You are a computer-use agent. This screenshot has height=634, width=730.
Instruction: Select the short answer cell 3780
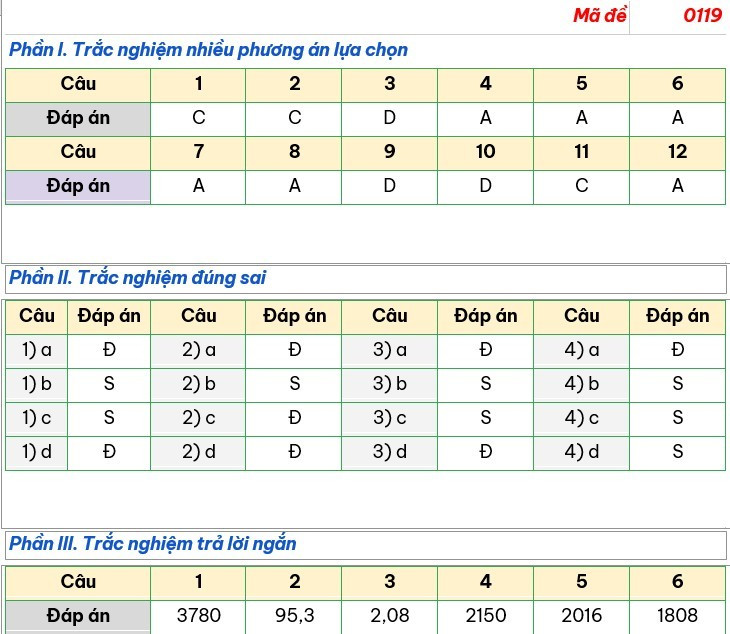(198, 616)
